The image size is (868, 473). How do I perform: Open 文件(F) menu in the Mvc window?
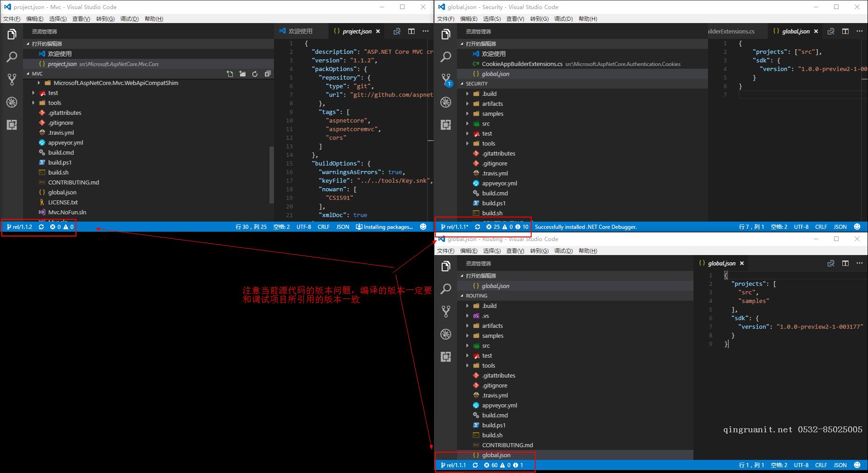tap(12, 19)
